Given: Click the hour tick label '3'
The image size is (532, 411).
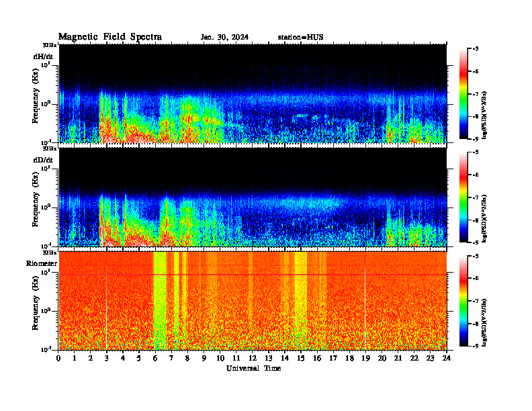Looking at the screenshot, I should pos(107,359).
